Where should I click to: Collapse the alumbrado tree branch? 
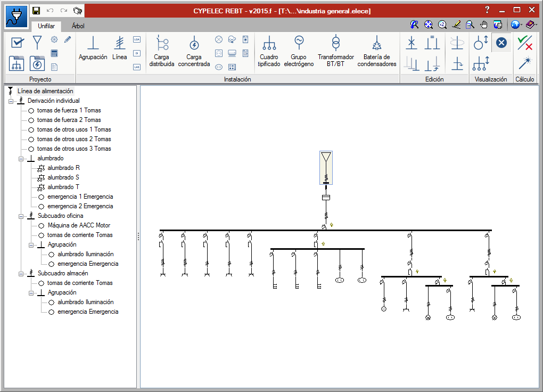click(x=21, y=158)
